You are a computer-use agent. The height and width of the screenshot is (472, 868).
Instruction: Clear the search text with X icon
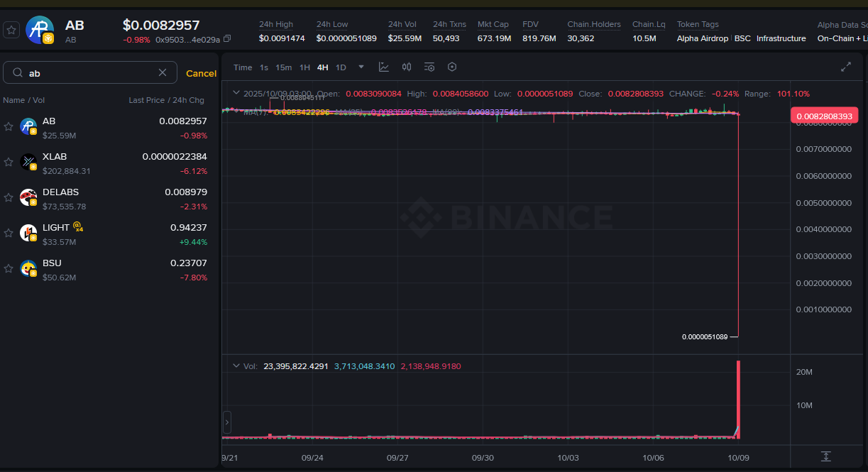pyautogui.click(x=163, y=72)
